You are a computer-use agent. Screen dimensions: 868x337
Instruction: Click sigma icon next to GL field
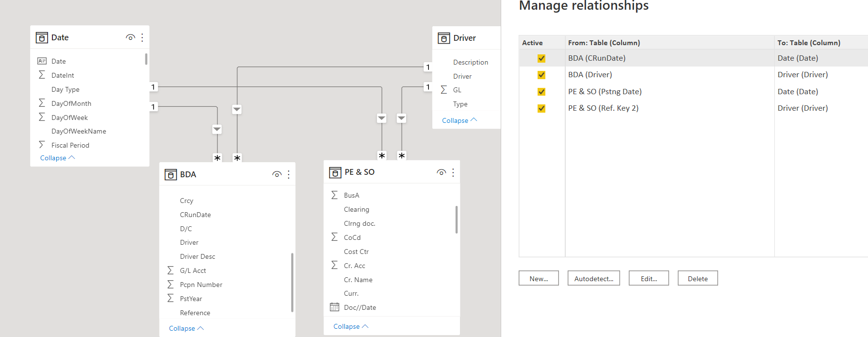[x=443, y=90]
